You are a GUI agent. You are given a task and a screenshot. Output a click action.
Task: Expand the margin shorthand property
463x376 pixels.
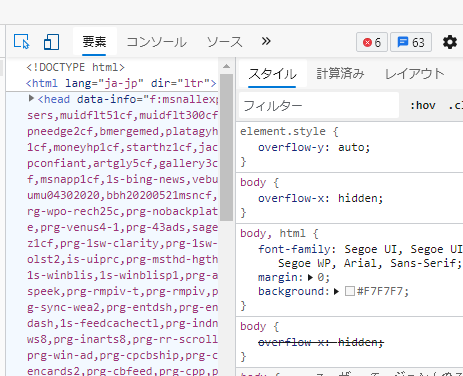click(x=310, y=277)
